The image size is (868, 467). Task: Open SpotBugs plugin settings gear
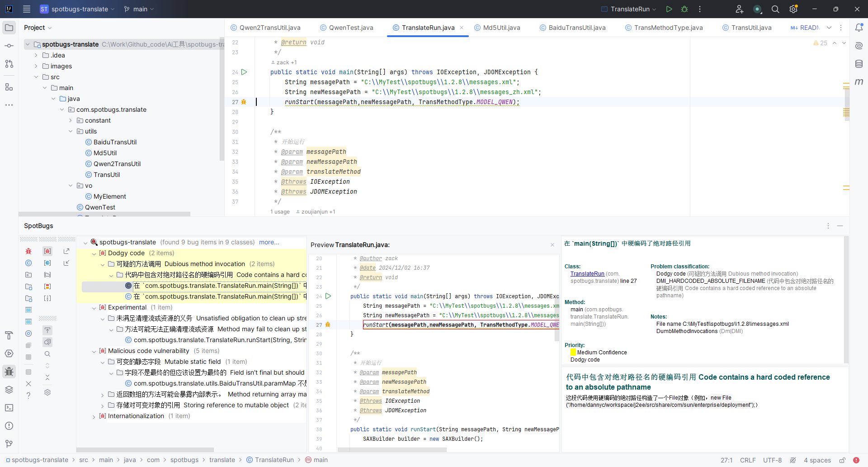click(x=47, y=392)
